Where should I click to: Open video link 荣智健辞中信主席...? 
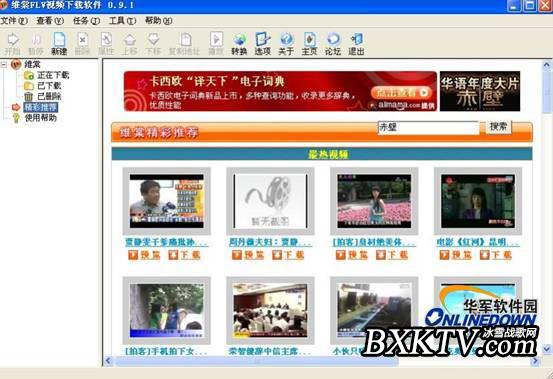[270, 352]
